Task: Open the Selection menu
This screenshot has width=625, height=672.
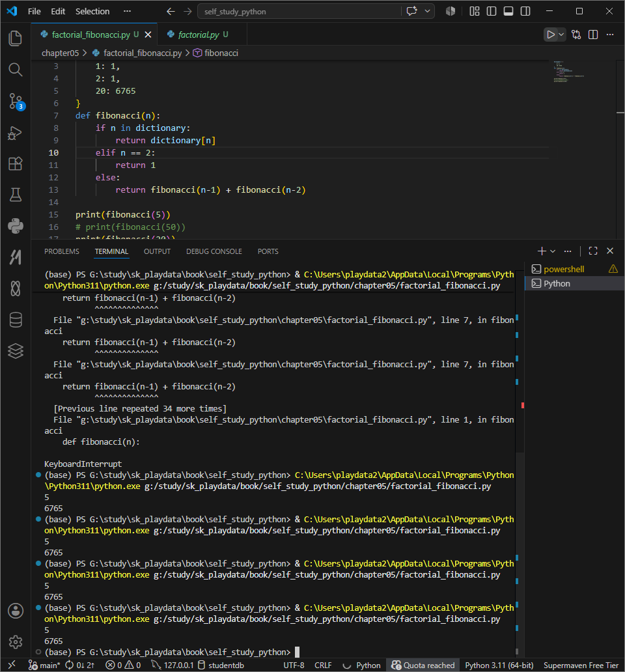Action: point(92,12)
